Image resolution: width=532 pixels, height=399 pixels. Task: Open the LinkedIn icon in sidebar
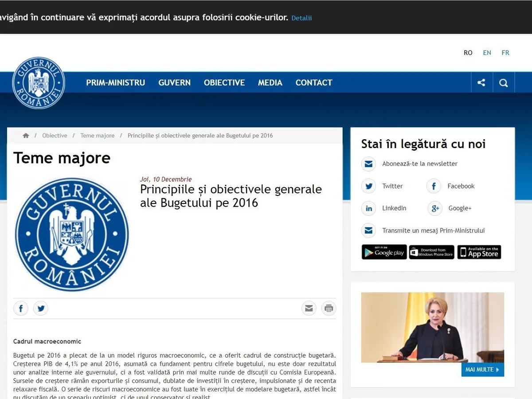(368, 208)
